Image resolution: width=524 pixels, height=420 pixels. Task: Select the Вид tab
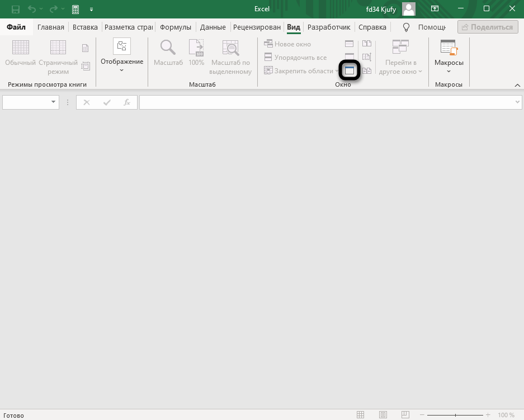pos(294,27)
